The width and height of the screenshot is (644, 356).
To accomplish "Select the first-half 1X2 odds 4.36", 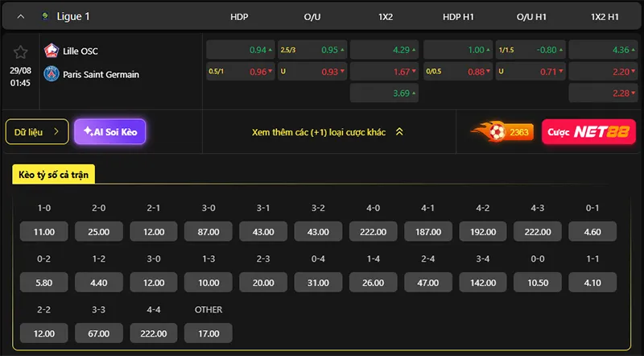I will (605, 50).
